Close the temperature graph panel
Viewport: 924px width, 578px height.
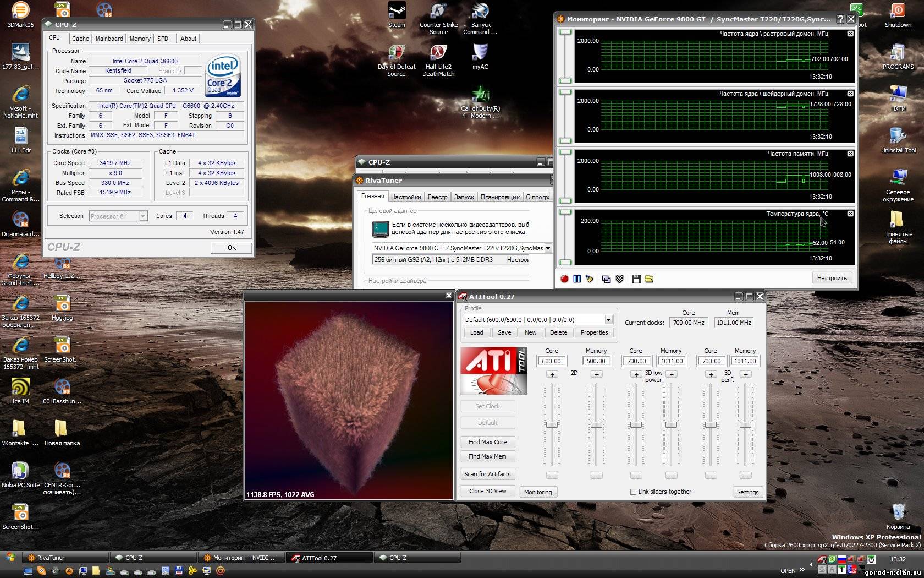pyautogui.click(x=850, y=214)
